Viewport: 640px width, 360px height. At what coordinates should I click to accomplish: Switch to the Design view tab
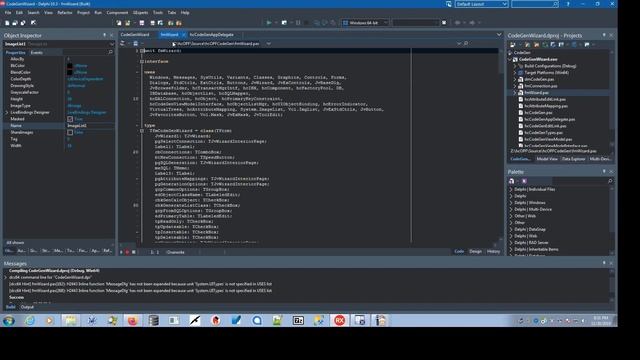pyautogui.click(x=476, y=251)
